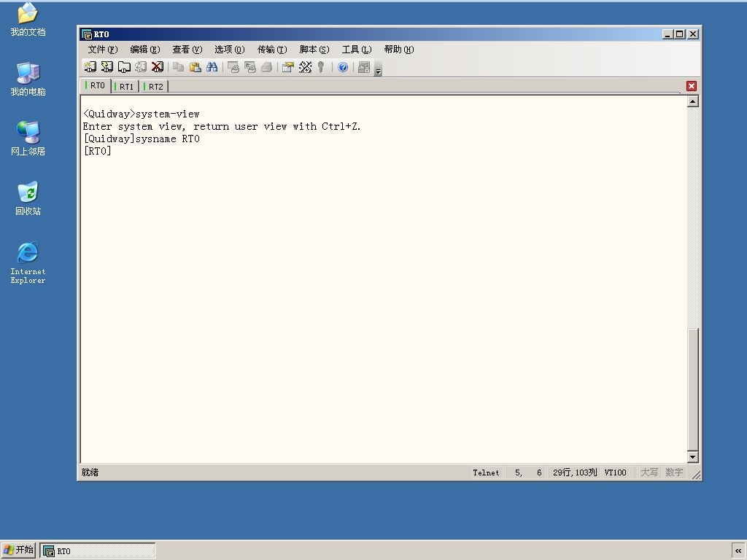The width and height of the screenshot is (747, 560).
Task: Click the Toggle Session Manager icon
Action: 364,67
